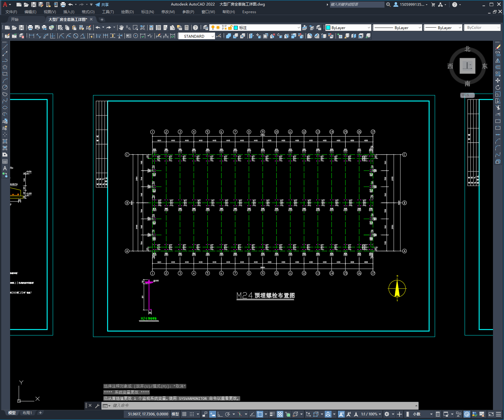Open the QuickCalc calculator icon
This screenshot has height=420, width=504.
tap(187, 28)
